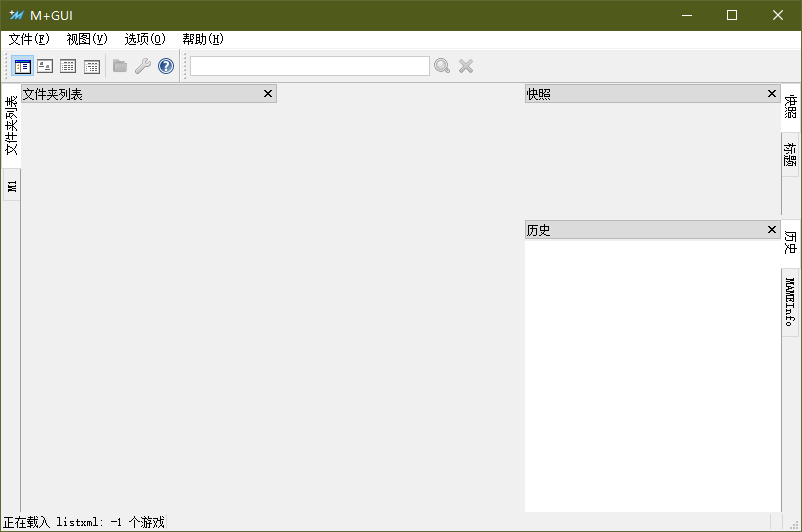Select the vertical 文件夹列表 tab

click(11, 125)
